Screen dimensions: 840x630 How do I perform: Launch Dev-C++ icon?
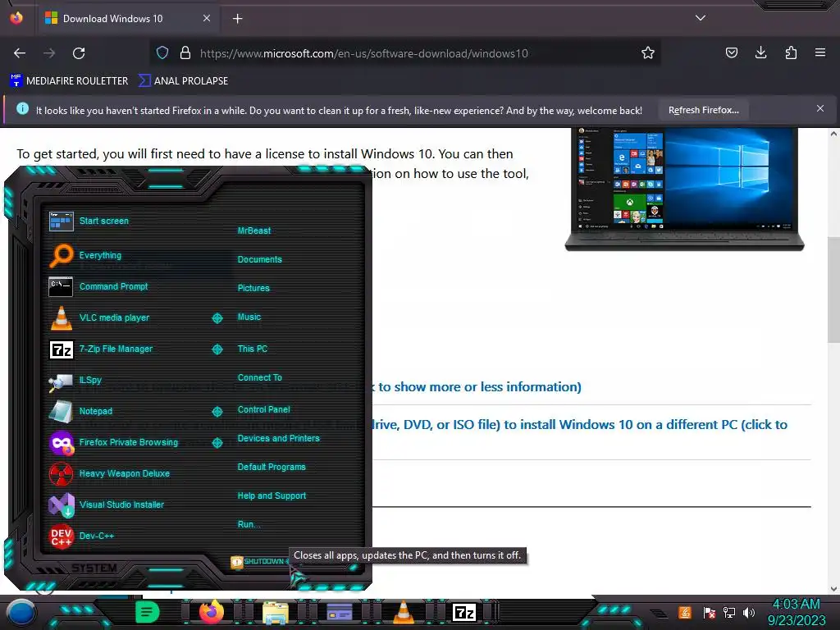point(61,536)
